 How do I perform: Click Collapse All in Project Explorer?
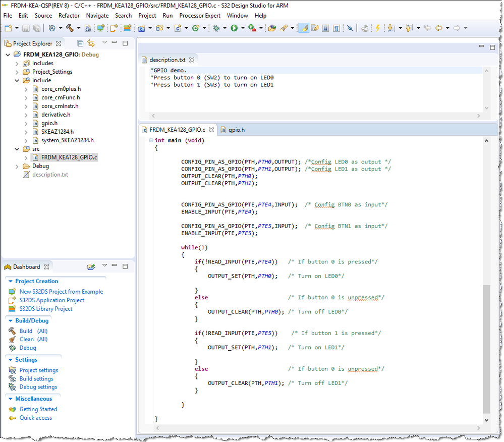point(80,43)
